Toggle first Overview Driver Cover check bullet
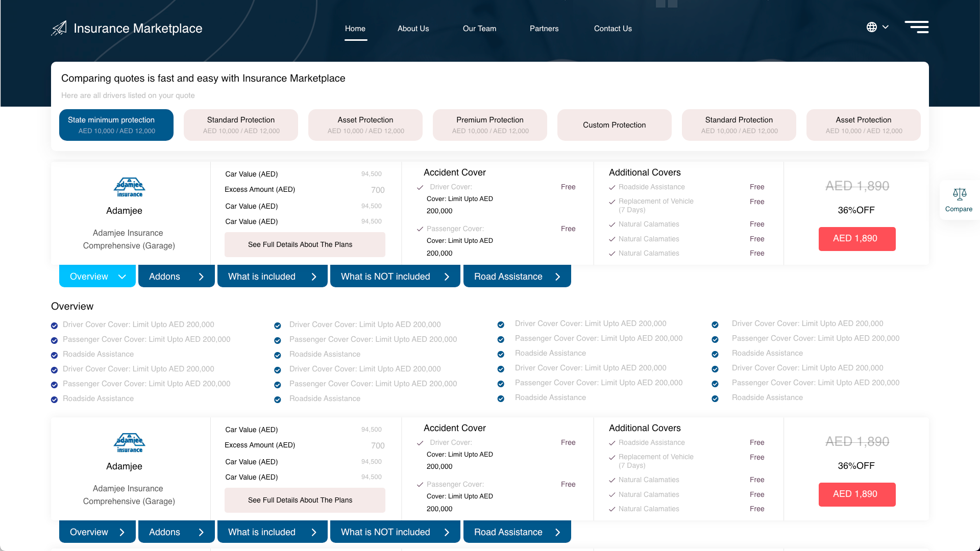This screenshot has width=980, height=551. click(54, 325)
